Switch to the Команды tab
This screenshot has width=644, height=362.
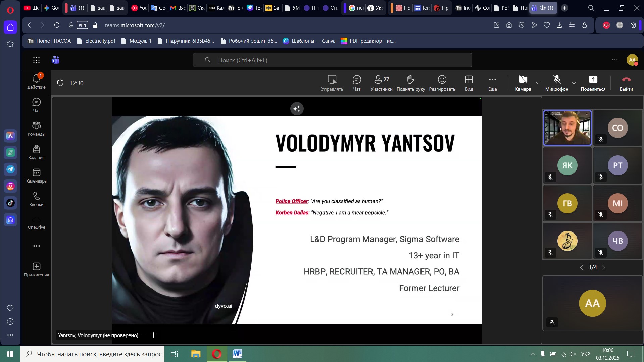click(x=36, y=129)
